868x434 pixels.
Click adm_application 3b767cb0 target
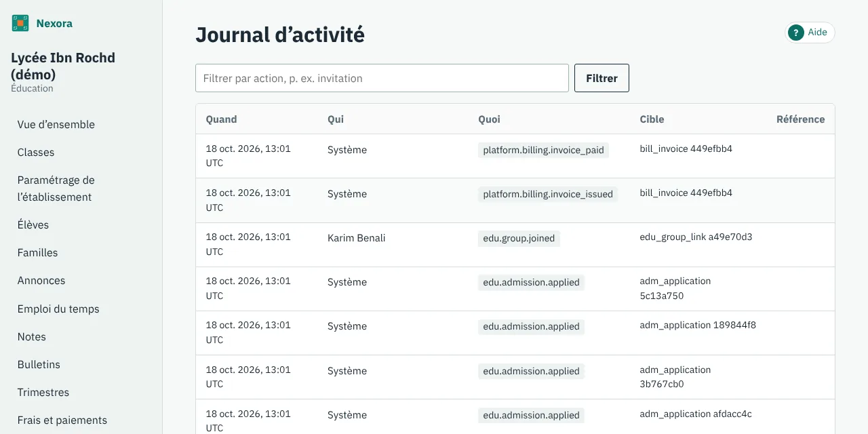pos(675,377)
